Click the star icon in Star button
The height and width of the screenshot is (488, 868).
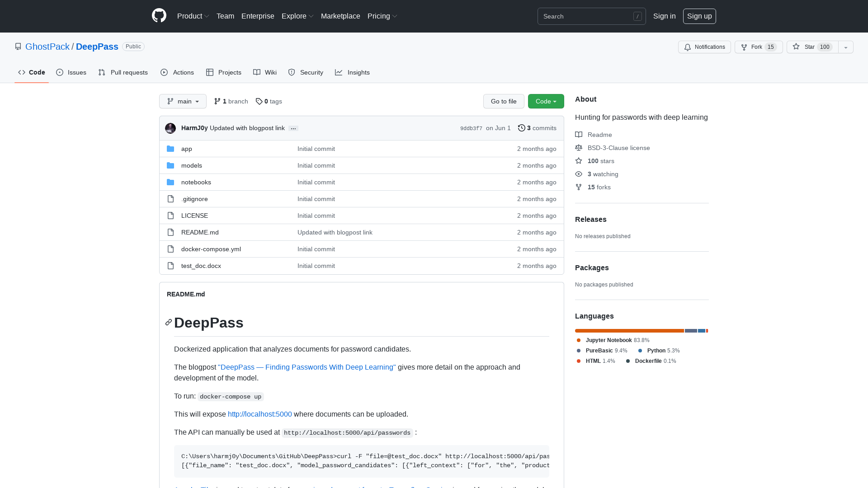(796, 47)
